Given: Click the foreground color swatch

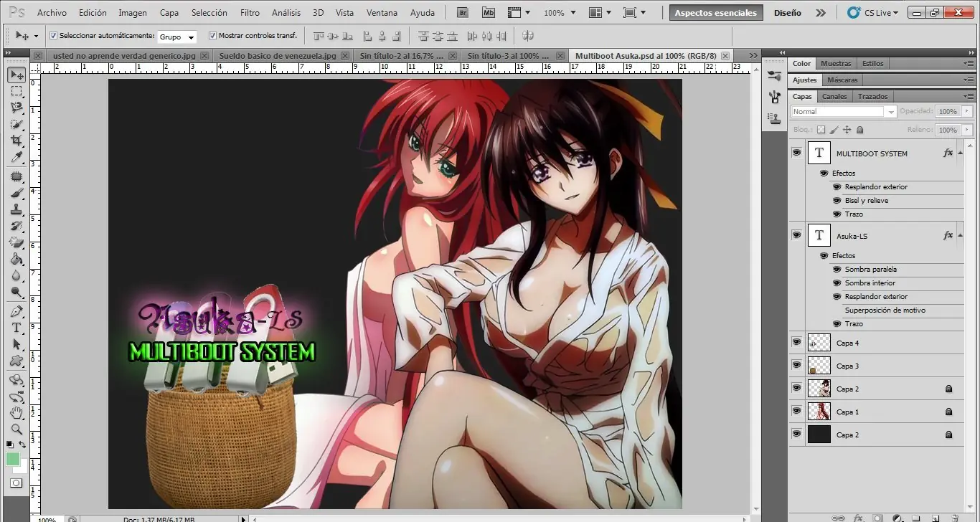Looking at the screenshot, I should [13, 459].
